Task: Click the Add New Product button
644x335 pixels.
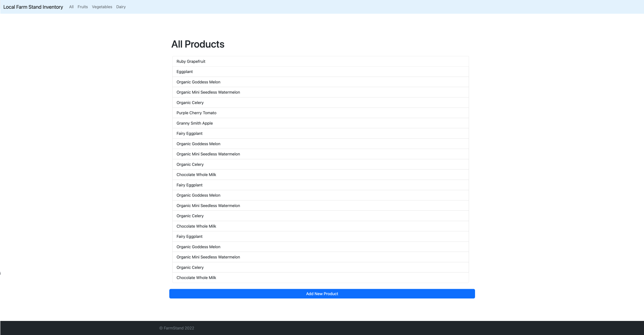Action: 322,293
